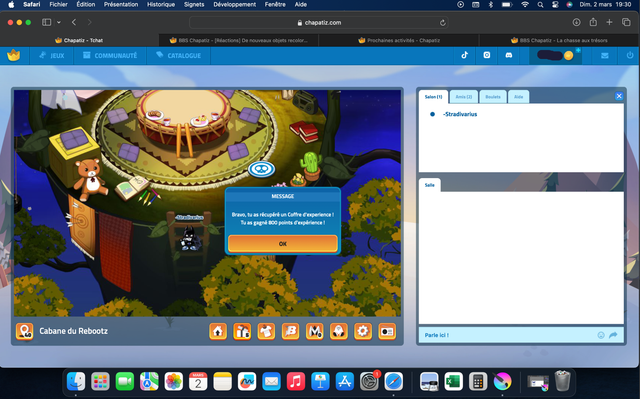The width and height of the screenshot is (640, 399).
Task: Switch to BBS Chapatiz Réactions browser tab
Action: [239, 40]
